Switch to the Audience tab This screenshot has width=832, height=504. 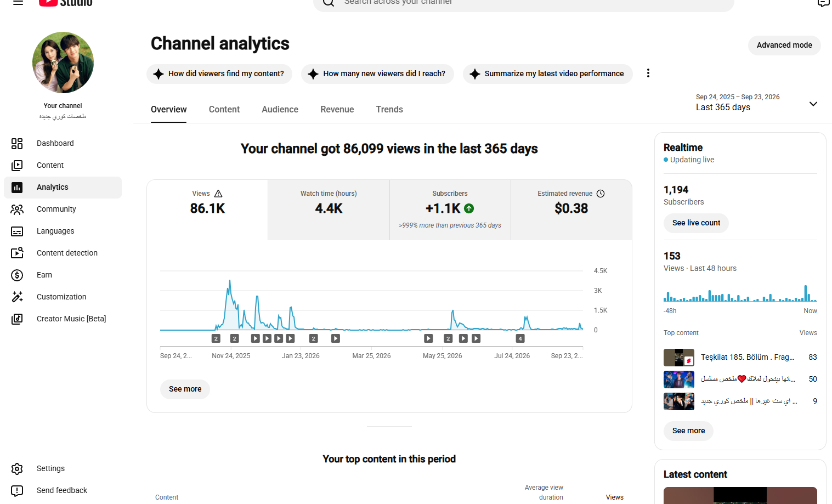pos(280,110)
